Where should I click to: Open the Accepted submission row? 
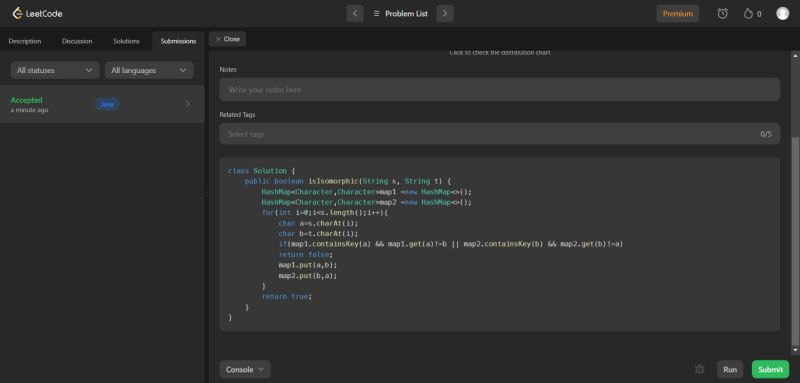pyautogui.click(x=102, y=104)
